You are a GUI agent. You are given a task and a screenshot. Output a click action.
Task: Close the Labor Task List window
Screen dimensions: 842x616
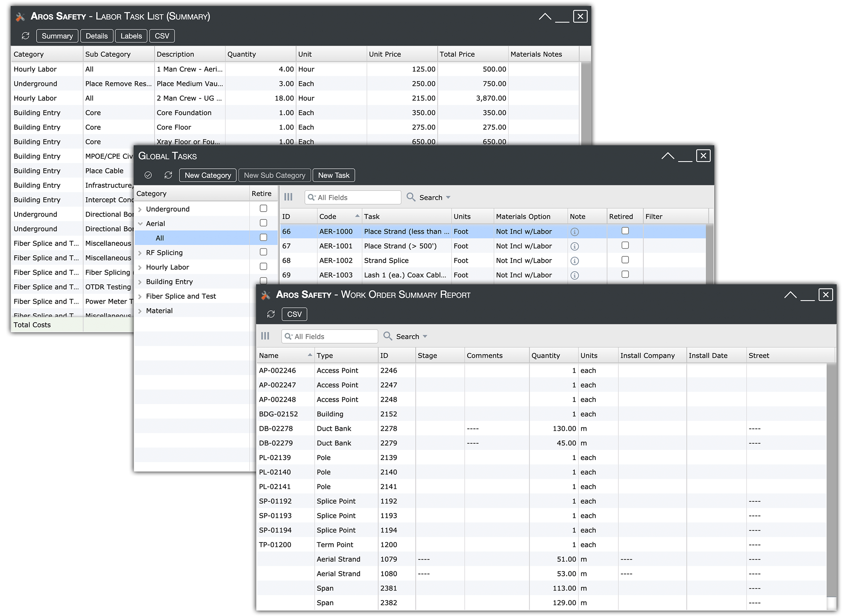coord(580,16)
